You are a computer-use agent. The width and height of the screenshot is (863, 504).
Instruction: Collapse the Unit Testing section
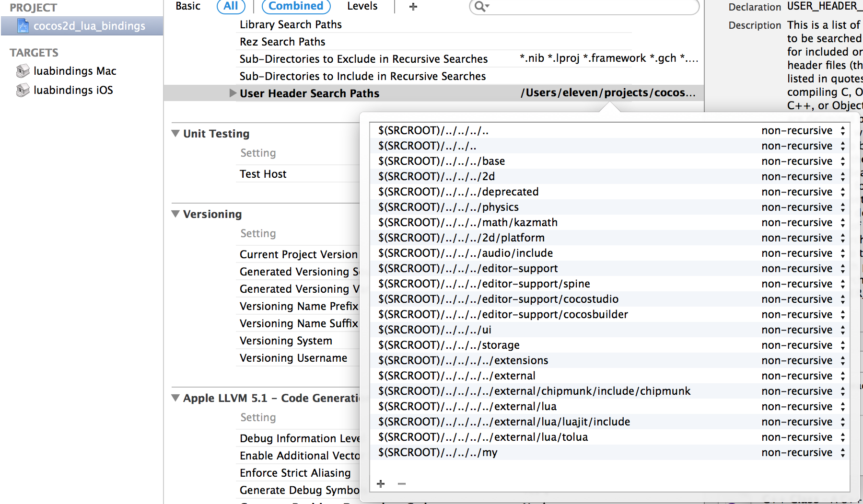(x=176, y=133)
